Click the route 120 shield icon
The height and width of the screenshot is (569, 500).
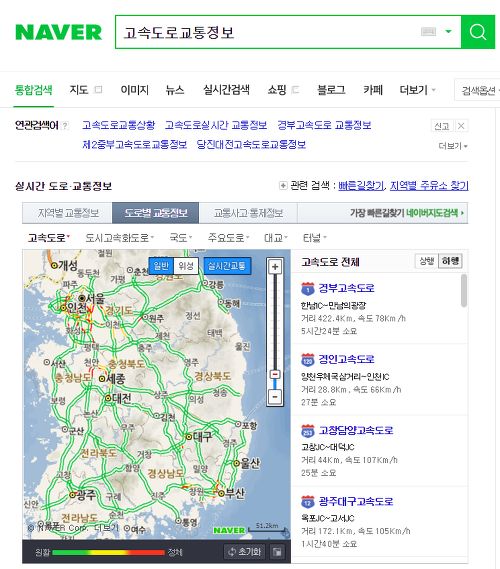point(308,360)
